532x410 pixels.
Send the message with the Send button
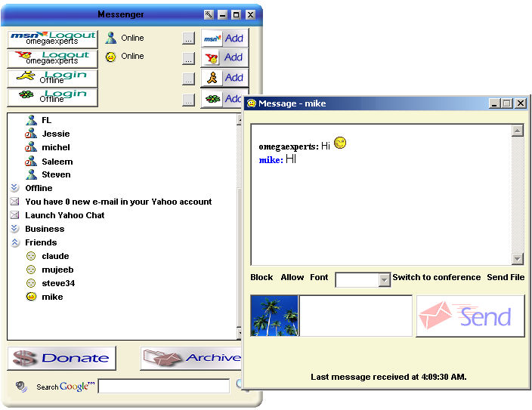470,316
